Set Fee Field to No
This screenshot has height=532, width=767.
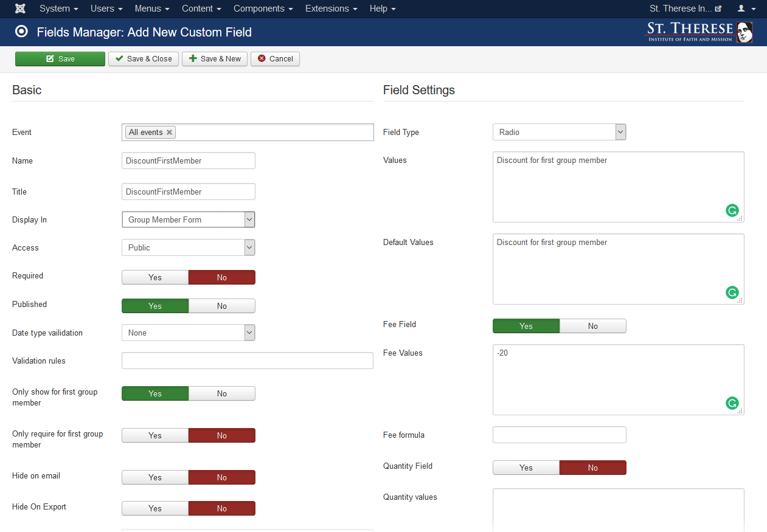point(592,326)
